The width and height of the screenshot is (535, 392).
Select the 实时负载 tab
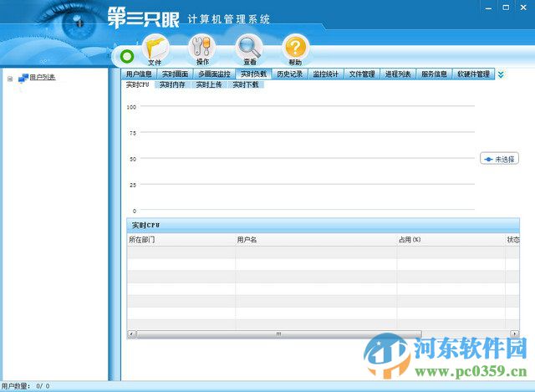pos(253,74)
